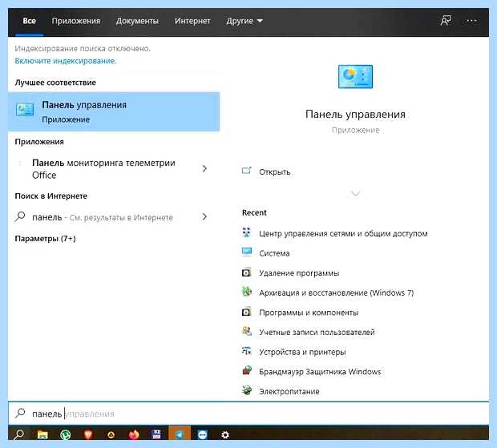Expand arrow for Панель мониторинга телеметрии Office

pos(204,168)
